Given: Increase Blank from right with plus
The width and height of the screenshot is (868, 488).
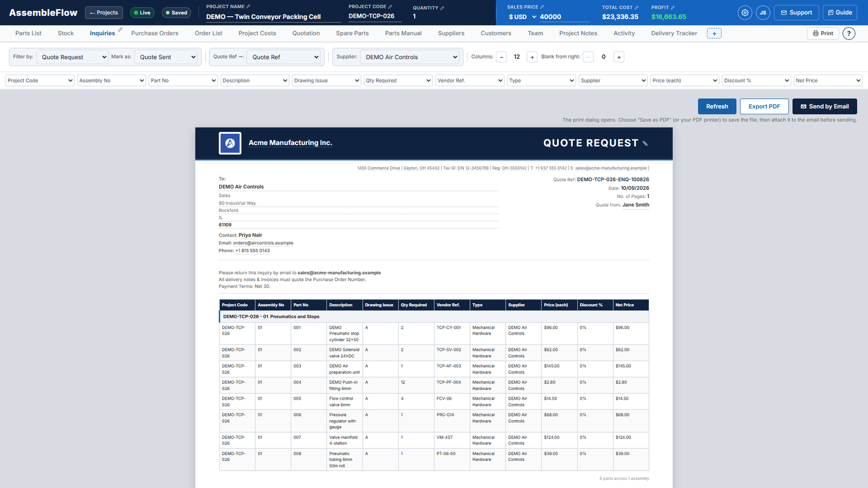Looking at the screenshot, I should 619,57.
